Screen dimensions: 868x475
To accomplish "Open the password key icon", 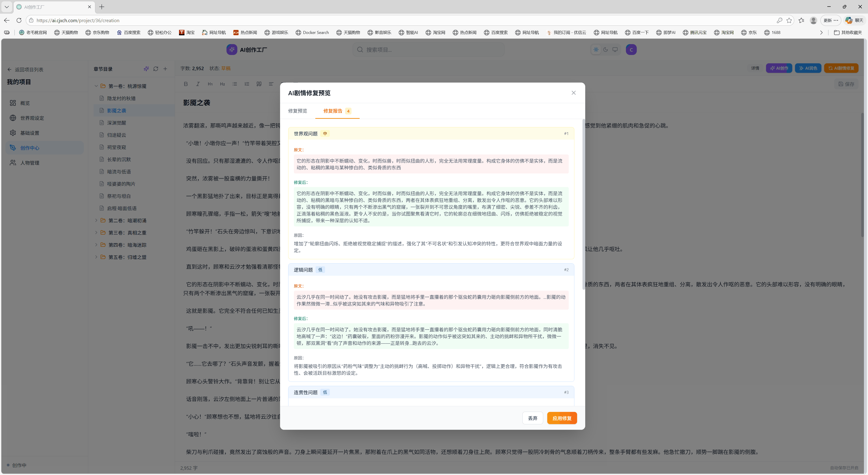I will tap(779, 20).
